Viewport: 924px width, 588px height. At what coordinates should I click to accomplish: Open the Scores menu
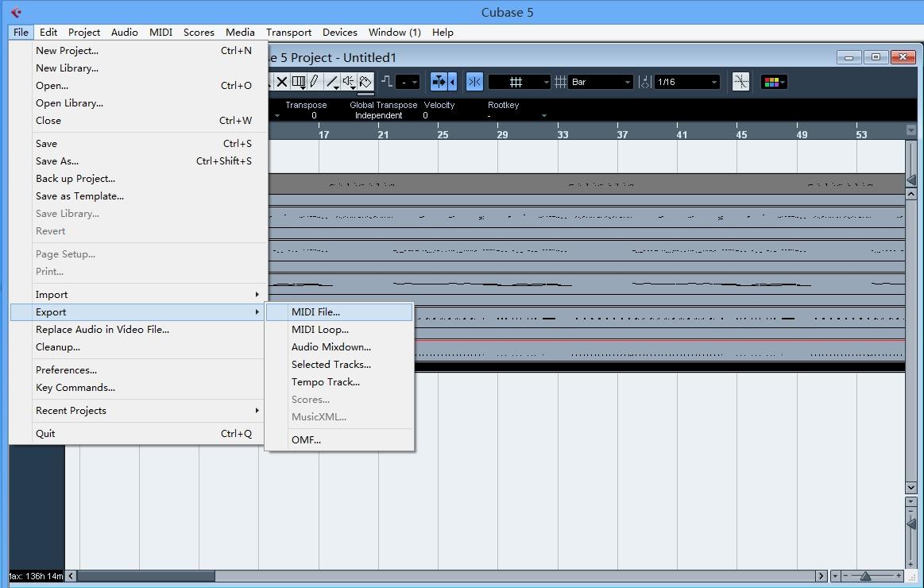pos(199,33)
